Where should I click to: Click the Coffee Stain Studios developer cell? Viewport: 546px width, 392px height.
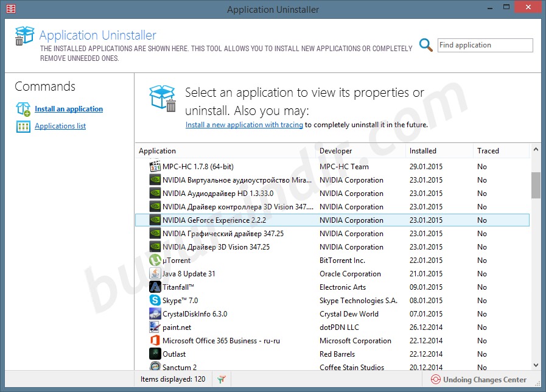(352, 367)
